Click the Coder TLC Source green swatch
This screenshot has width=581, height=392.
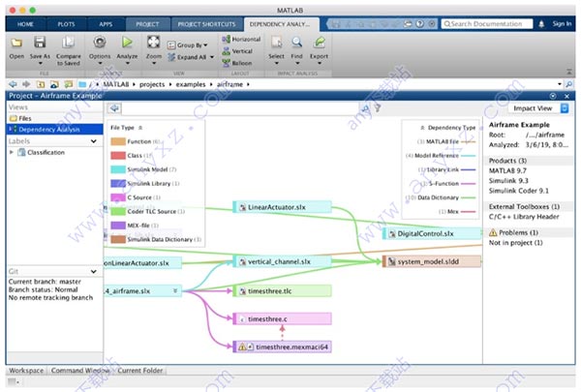click(x=118, y=212)
